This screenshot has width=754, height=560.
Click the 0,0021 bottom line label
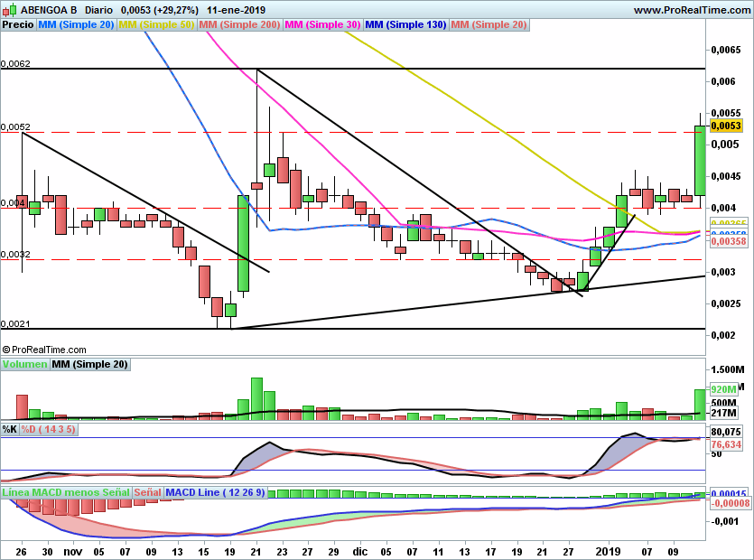point(15,323)
